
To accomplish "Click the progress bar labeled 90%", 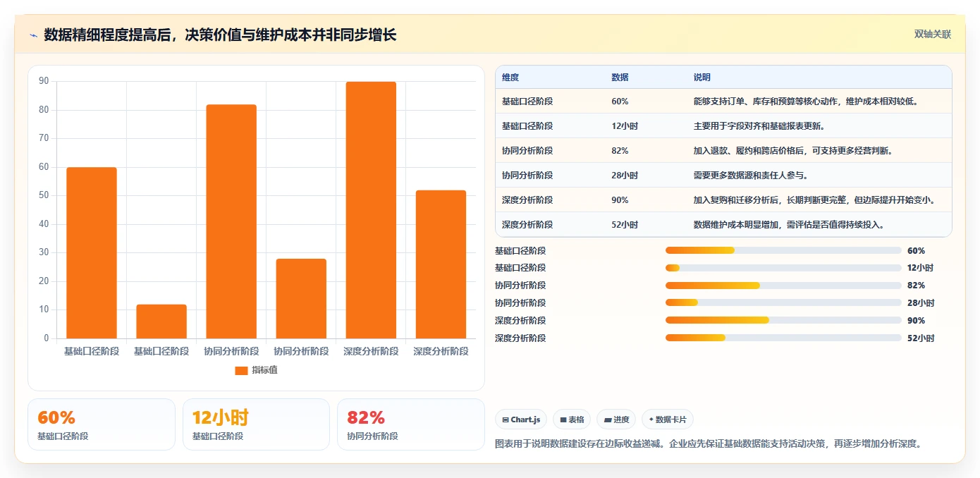I will (x=783, y=321).
